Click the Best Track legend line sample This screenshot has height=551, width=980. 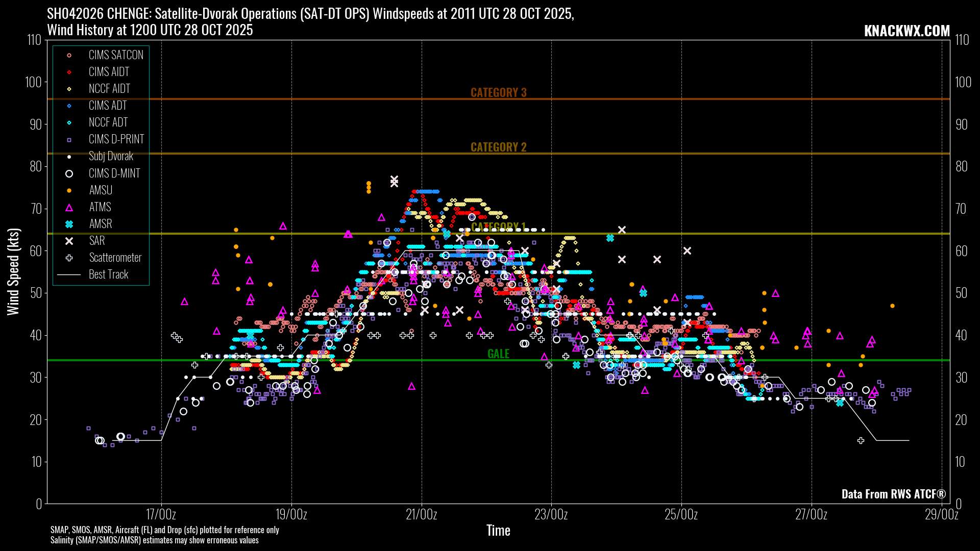click(69, 274)
